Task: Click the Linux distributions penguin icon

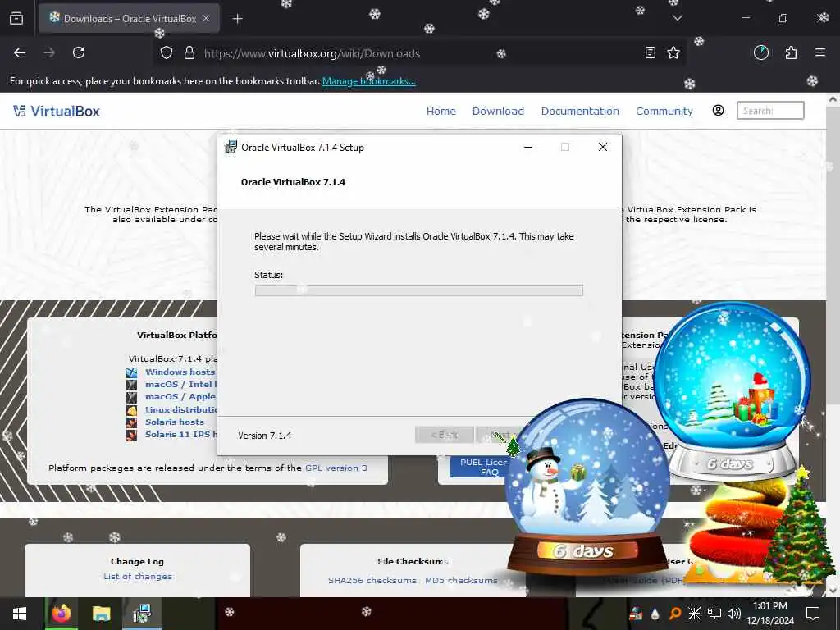Action: click(132, 410)
